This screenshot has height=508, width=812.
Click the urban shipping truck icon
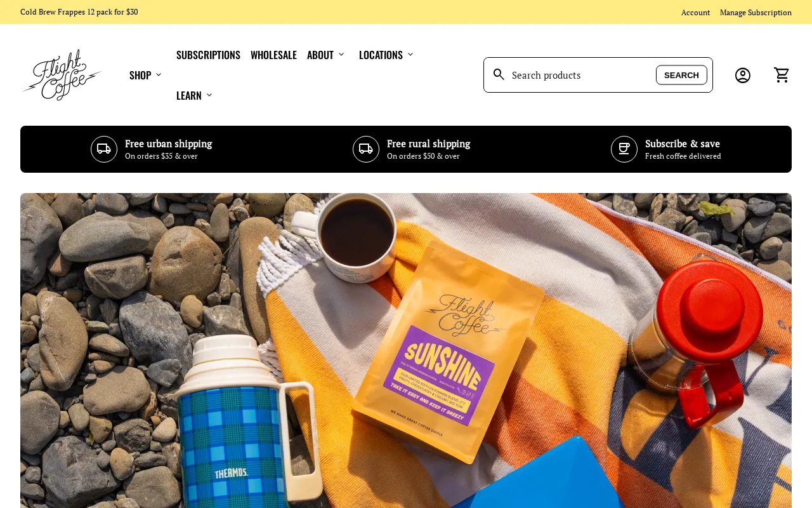coord(104,149)
